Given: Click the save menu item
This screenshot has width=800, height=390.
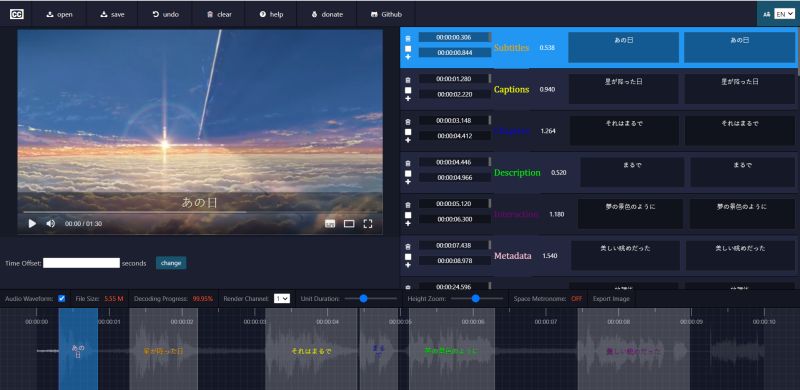Looking at the screenshot, I should [112, 14].
